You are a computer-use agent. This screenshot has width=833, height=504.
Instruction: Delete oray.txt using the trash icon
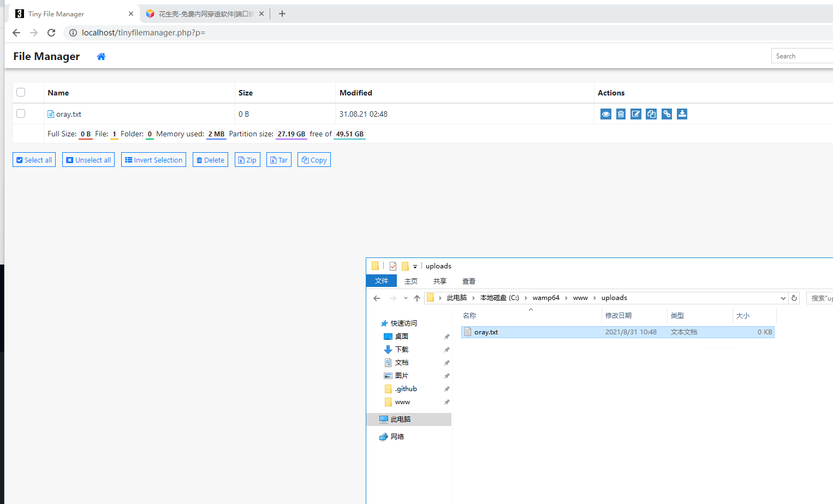[x=621, y=114]
